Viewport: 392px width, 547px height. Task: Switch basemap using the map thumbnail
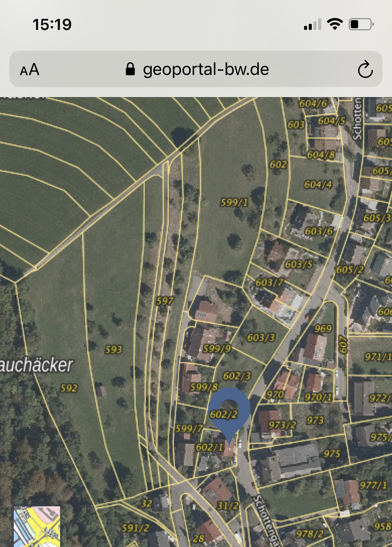37,526
